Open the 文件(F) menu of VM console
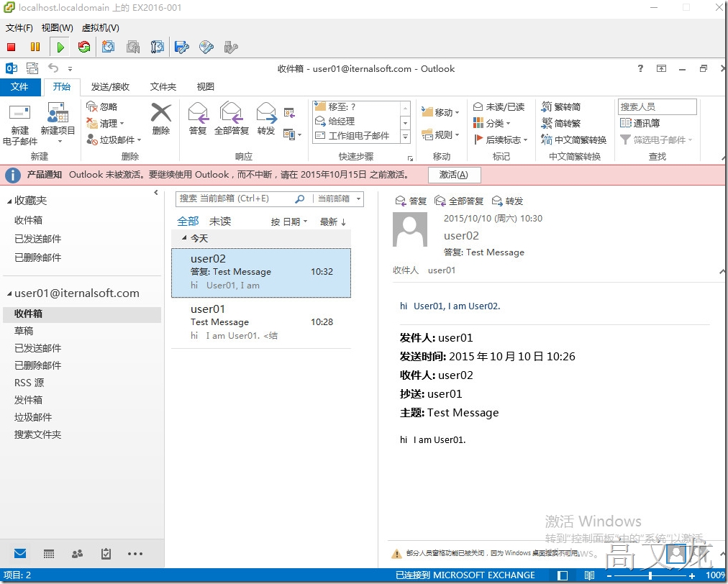728x584 pixels. click(19, 28)
